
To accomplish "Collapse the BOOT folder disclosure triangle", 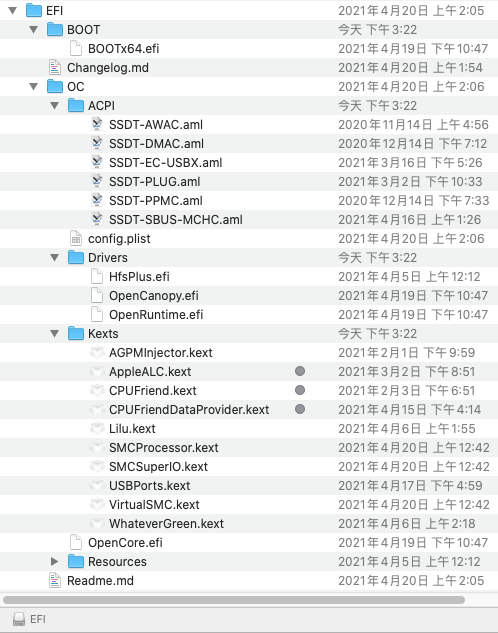I will 34,29.
